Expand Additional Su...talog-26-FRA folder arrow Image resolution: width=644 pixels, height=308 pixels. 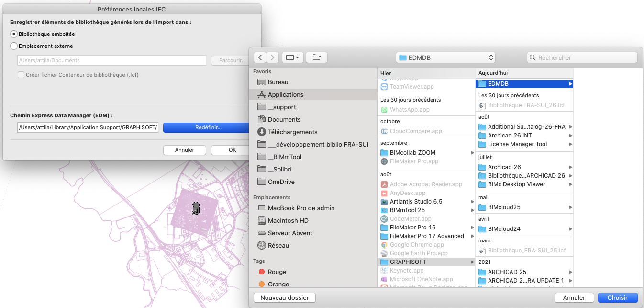[570, 127]
